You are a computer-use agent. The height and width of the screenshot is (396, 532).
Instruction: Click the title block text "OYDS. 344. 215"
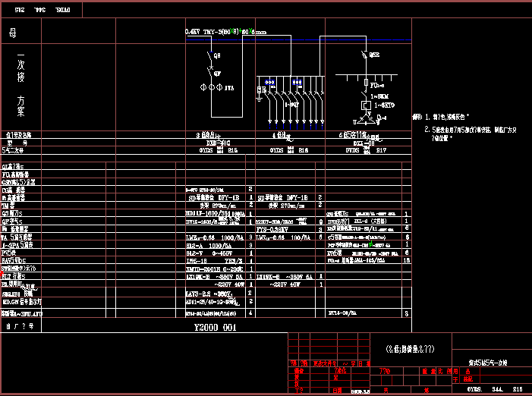pyautogui.click(x=495, y=389)
